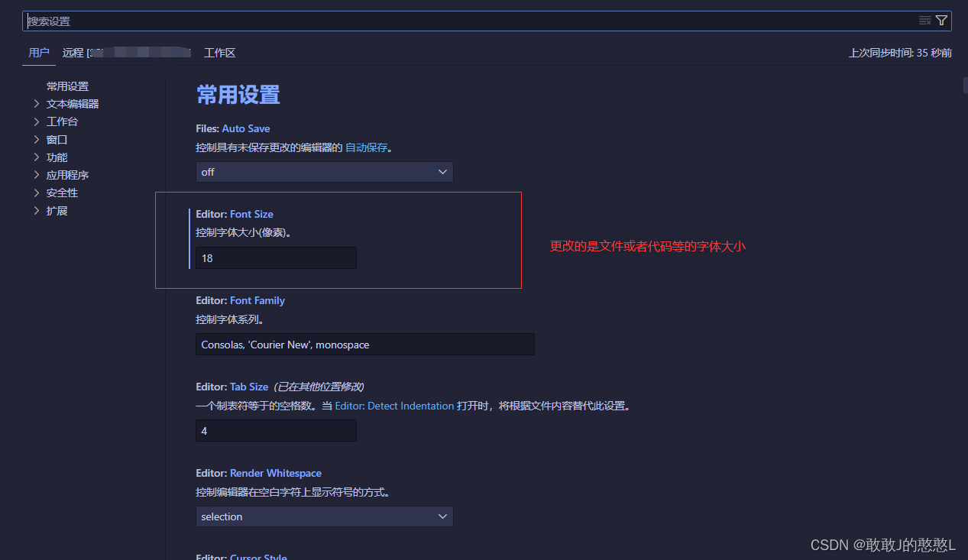This screenshot has height=560, width=968.
Task: Switch to the 工作区 settings tab
Action: coord(219,52)
